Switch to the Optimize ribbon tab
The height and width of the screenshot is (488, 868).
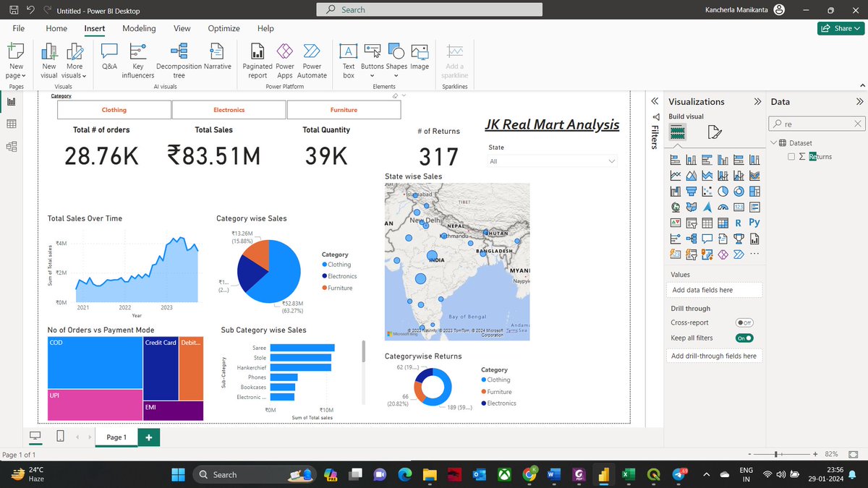pos(224,28)
